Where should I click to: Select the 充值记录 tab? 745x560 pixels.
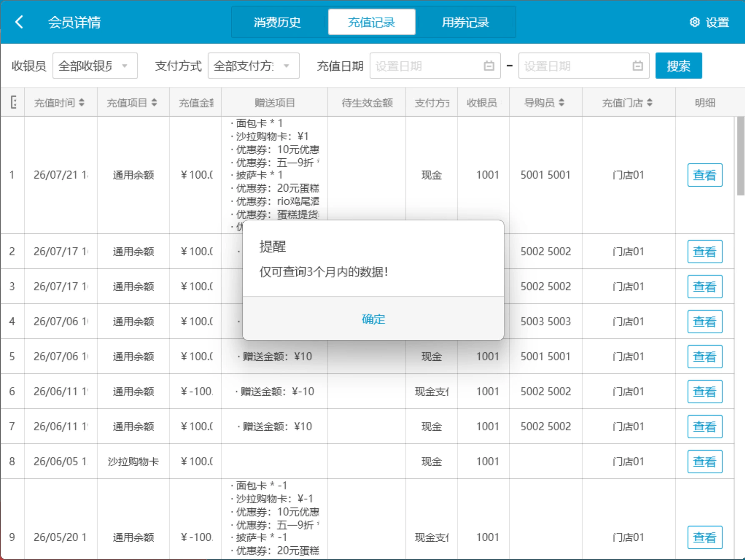pyautogui.click(x=371, y=22)
